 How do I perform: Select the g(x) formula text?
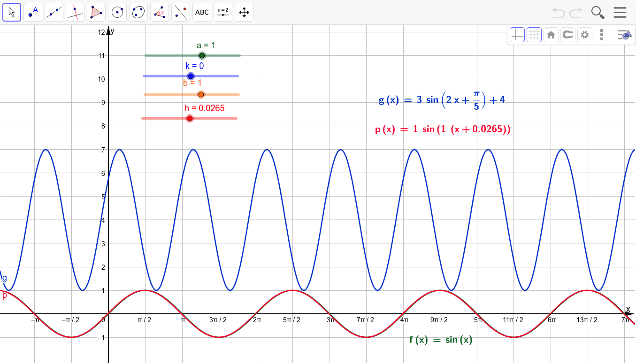tap(442, 99)
